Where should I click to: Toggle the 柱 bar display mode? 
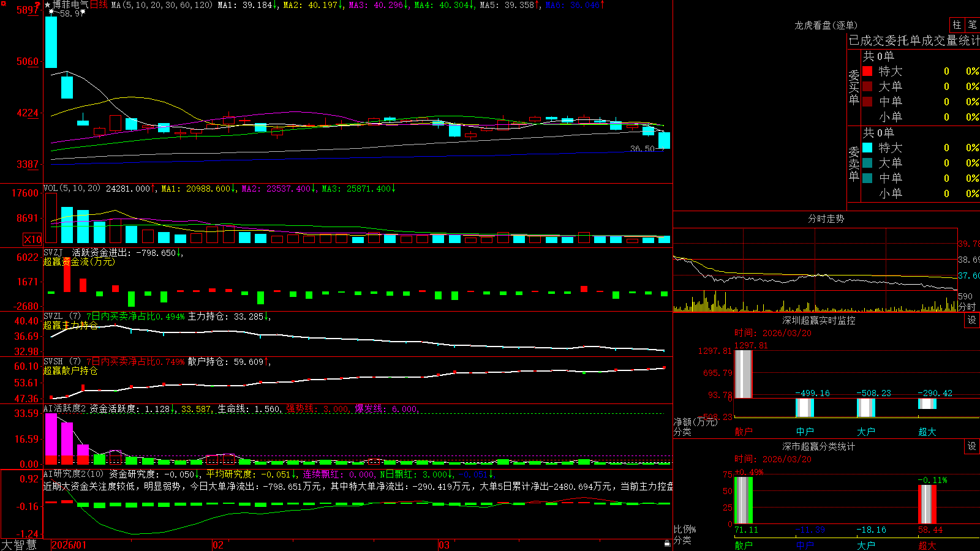pyautogui.click(x=957, y=24)
